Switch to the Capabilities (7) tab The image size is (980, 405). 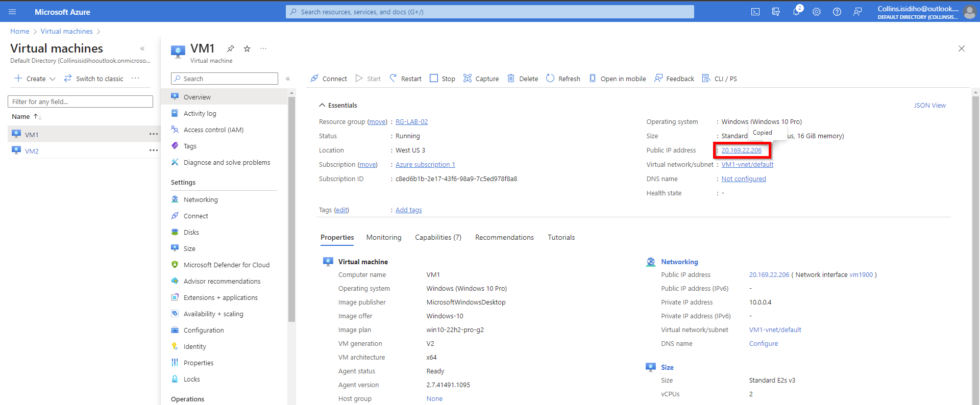[x=438, y=237]
